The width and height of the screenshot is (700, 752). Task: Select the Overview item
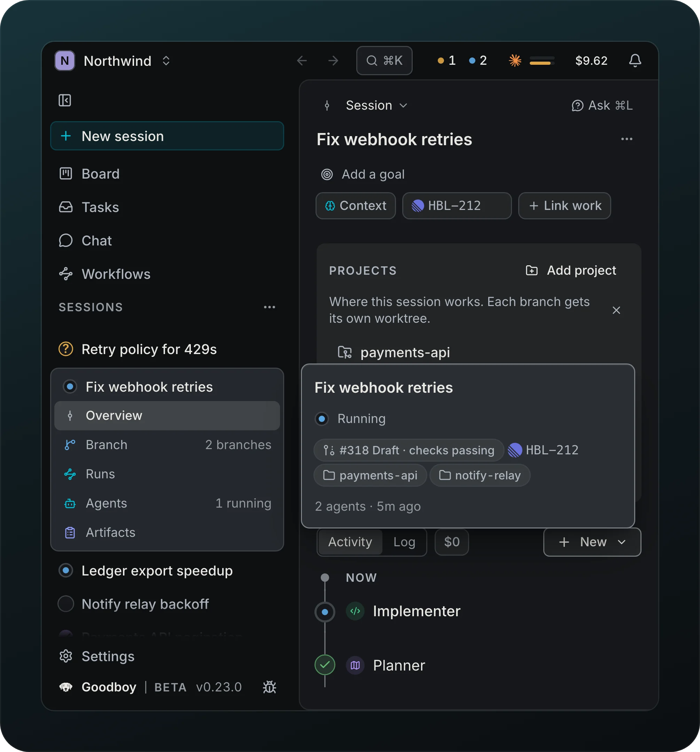pyautogui.click(x=167, y=415)
